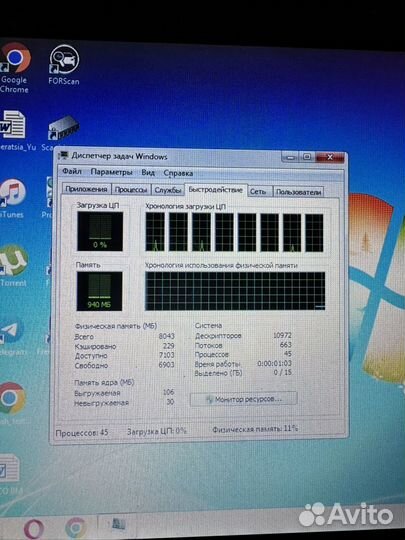405x540 pixels.
Task: Click Task Manager title bar icon
Action: pyautogui.click(x=63, y=156)
